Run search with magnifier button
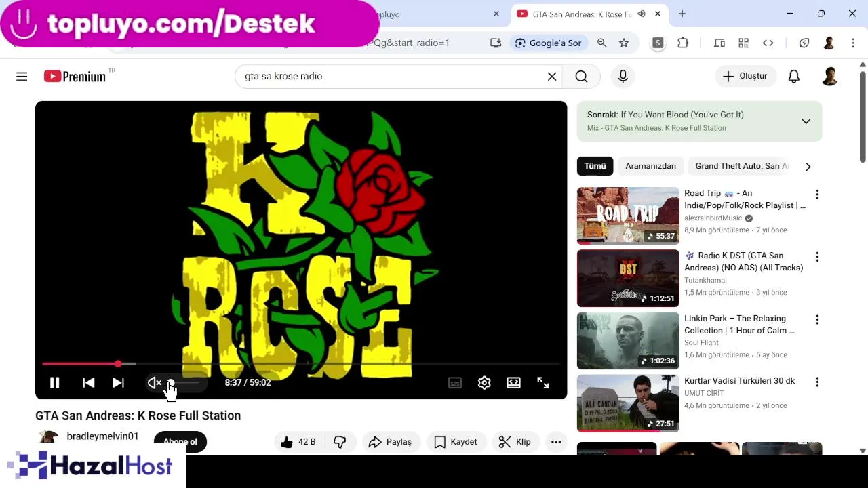 [581, 77]
